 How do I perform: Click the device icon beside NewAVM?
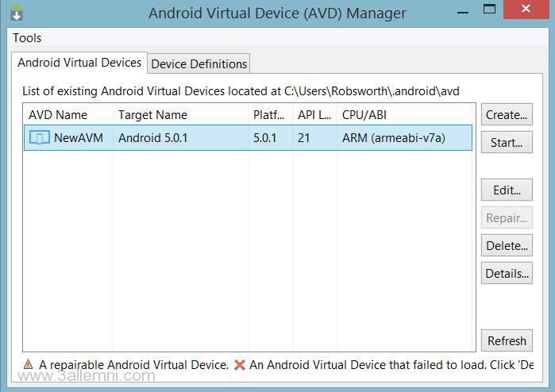pyautogui.click(x=39, y=138)
